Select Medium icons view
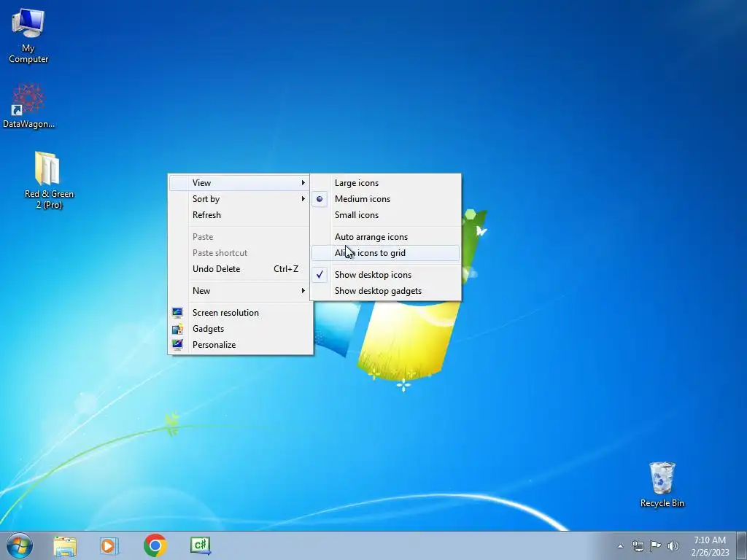The image size is (747, 560). pyautogui.click(x=385, y=199)
